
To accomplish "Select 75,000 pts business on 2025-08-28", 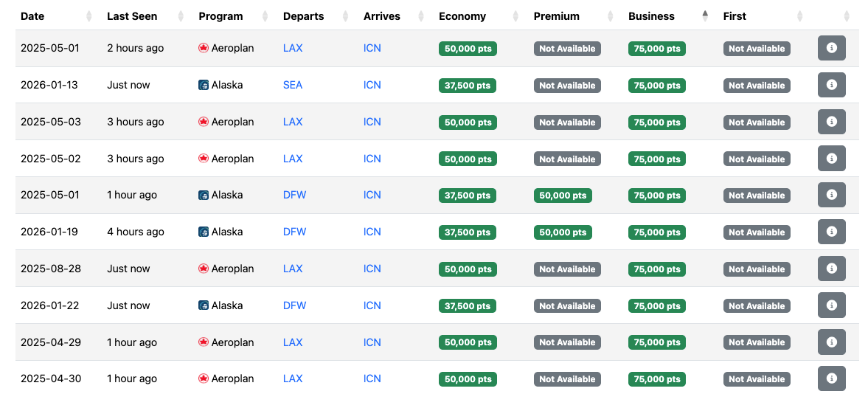I will point(657,269).
